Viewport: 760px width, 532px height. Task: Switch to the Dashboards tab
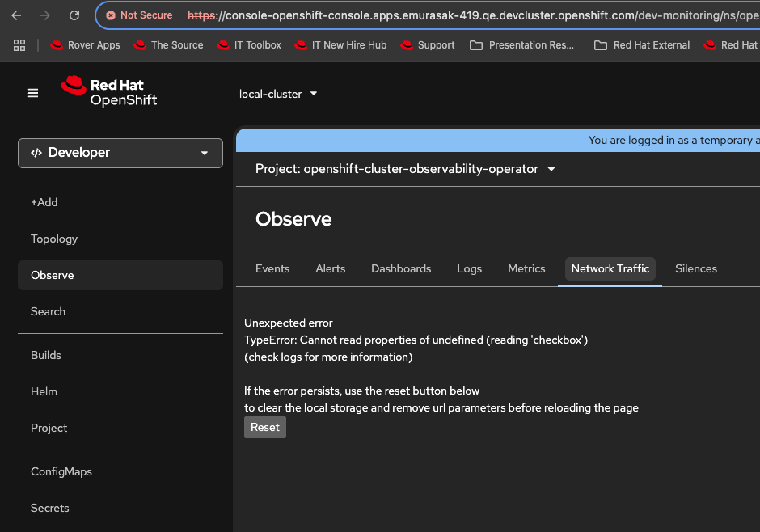[x=401, y=268]
